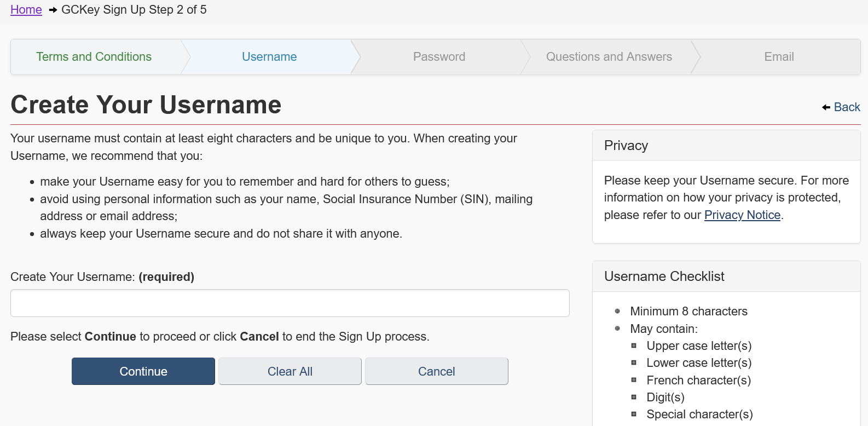
Task: Click the 'Minimum 8 characters' checklist item
Action: click(688, 312)
